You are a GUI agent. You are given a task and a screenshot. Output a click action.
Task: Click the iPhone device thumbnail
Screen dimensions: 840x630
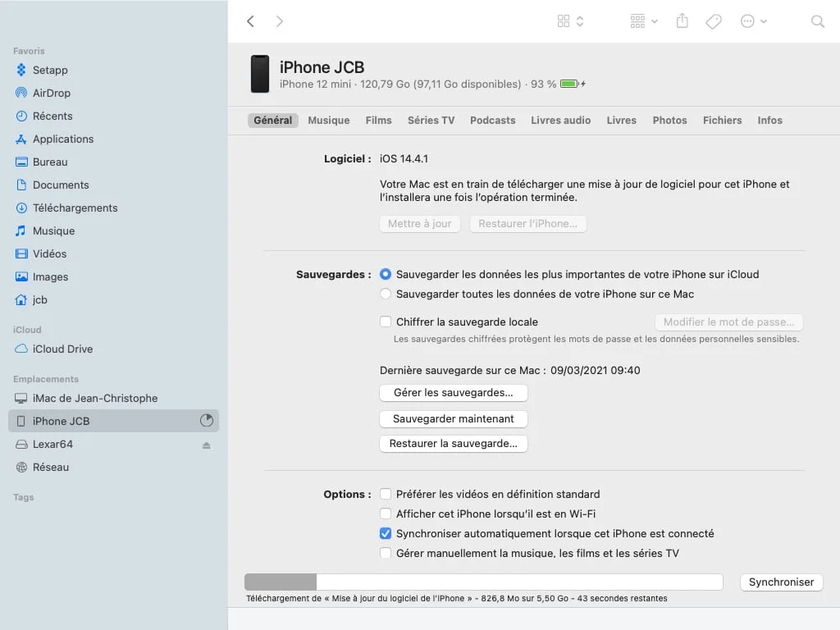click(x=260, y=74)
